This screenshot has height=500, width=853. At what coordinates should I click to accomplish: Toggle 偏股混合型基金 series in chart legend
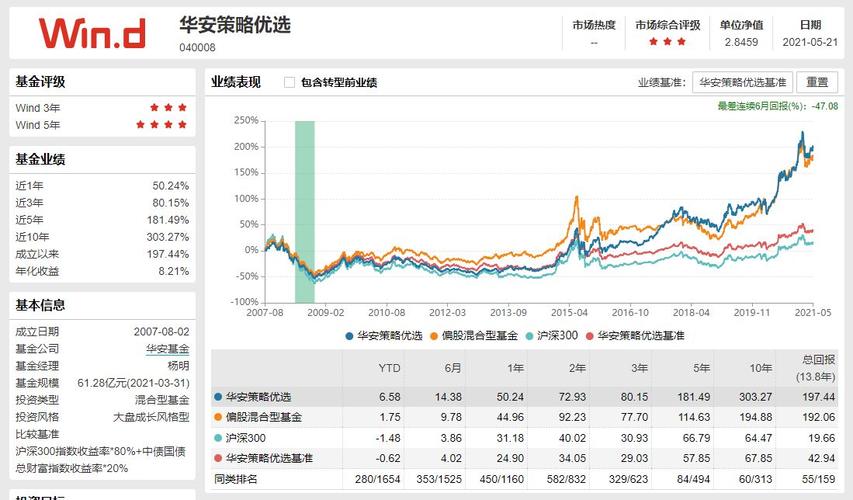(x=473, y=336)
